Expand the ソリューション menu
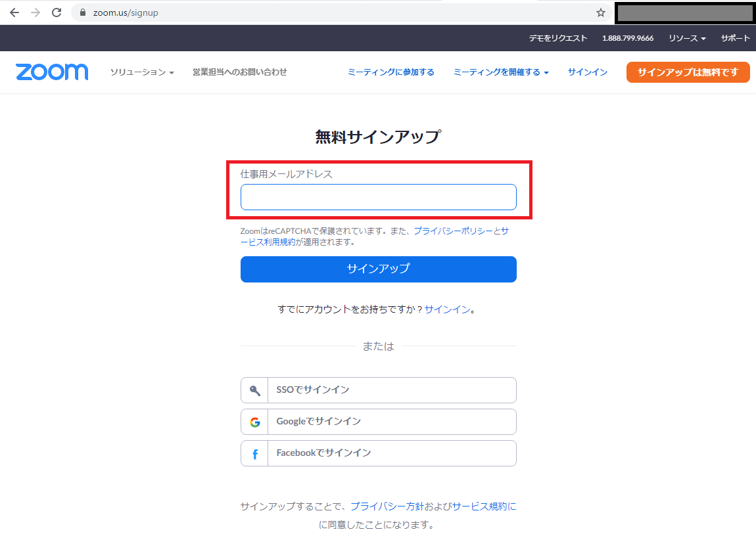756x540 pixels. click(x=142, y=72)
